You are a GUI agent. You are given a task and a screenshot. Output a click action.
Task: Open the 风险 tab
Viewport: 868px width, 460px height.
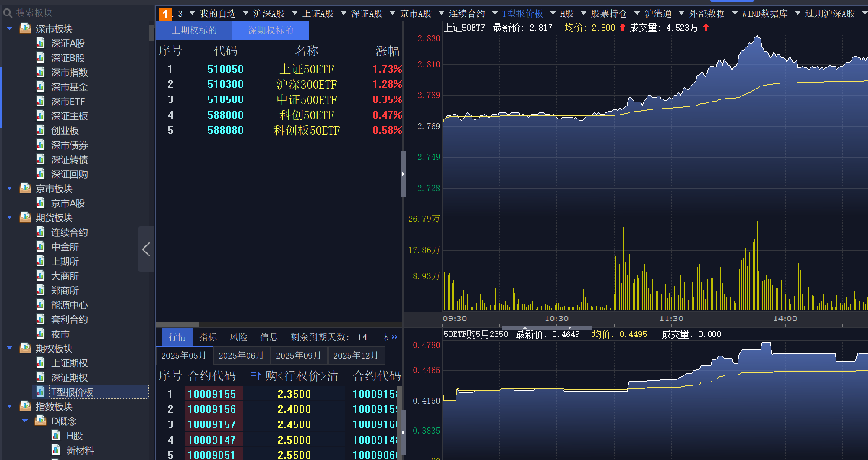[238, 337]
